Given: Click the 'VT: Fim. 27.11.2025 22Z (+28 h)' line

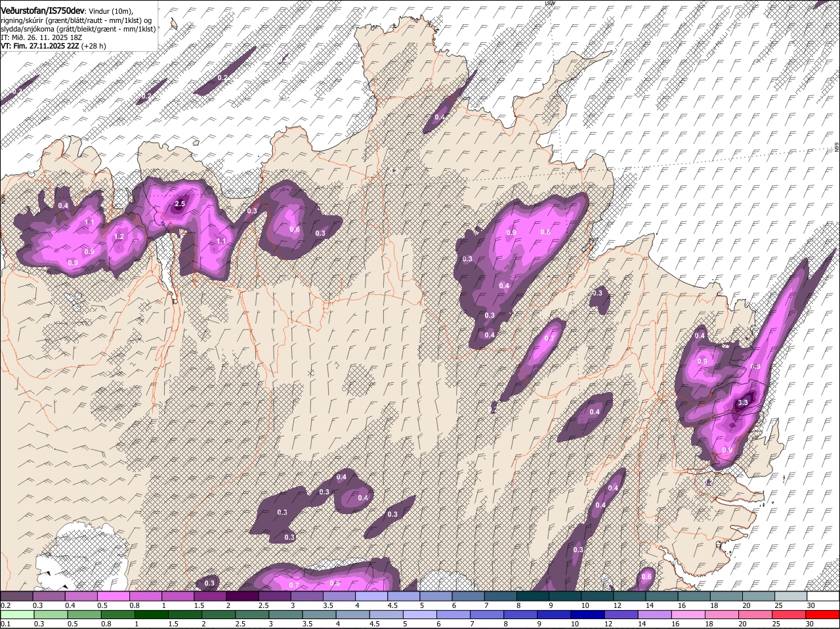Looking at the screenshot, I should [53, 46].
